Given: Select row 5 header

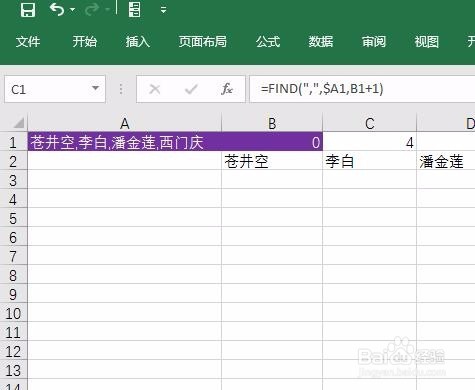Looking at the screenshot, I should [13, 219].
